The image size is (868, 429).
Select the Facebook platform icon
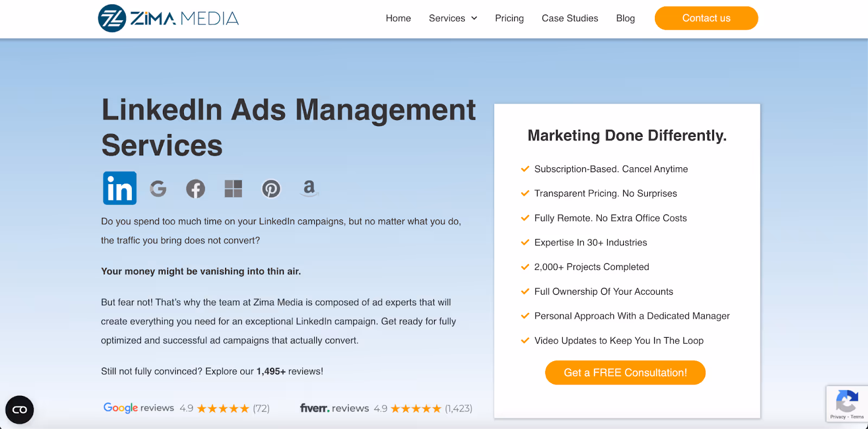click(196, 188)
